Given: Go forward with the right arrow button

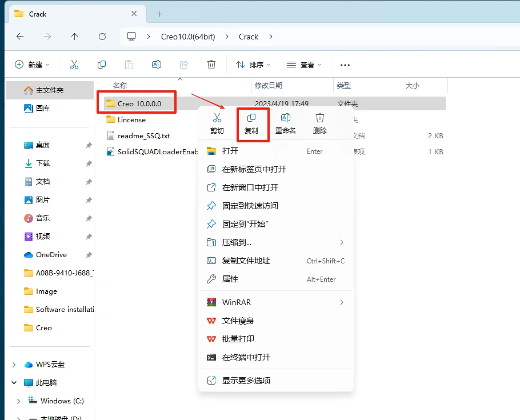Looking at the screenshot, I should pos(47,37).
